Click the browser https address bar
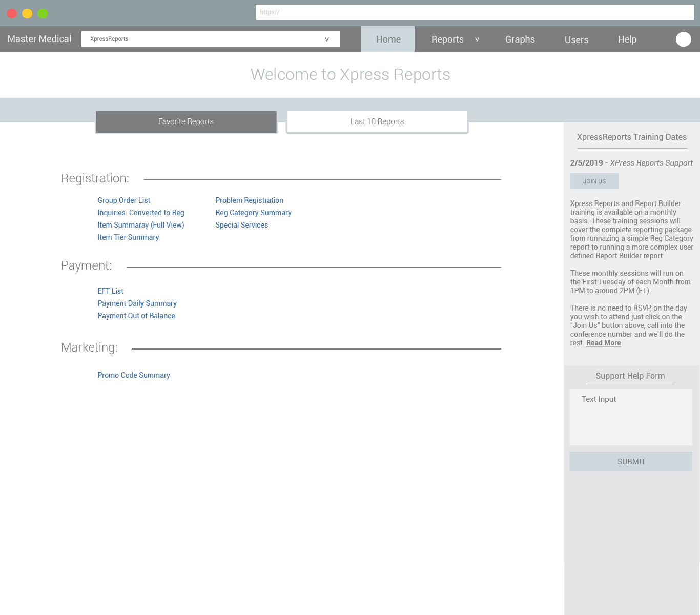Image resolution: width=700 pixels, height=615 pixels. [x=475, y=12]
